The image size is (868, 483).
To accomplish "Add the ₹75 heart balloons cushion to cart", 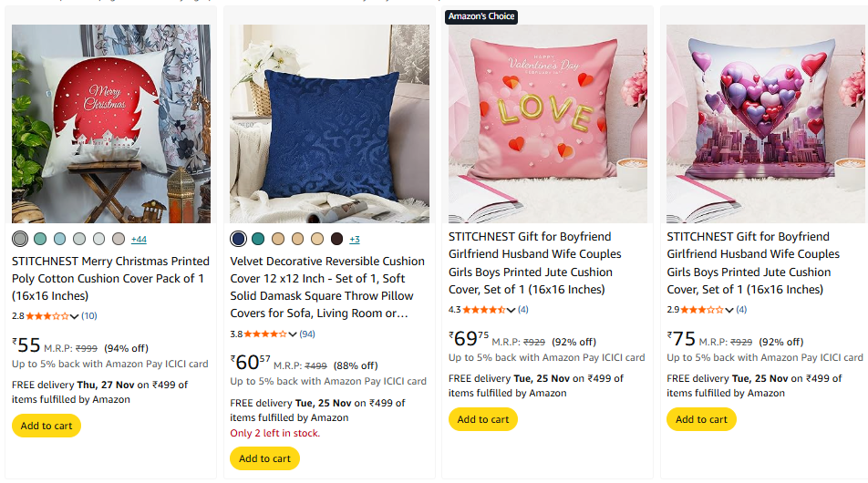I will (701, 419).
